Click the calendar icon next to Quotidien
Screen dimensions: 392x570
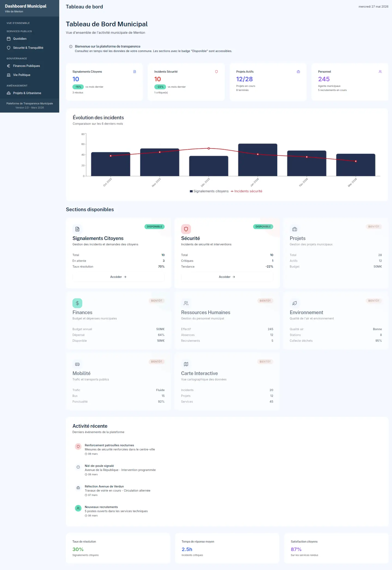pyautogui.click(x=8, y=39)
